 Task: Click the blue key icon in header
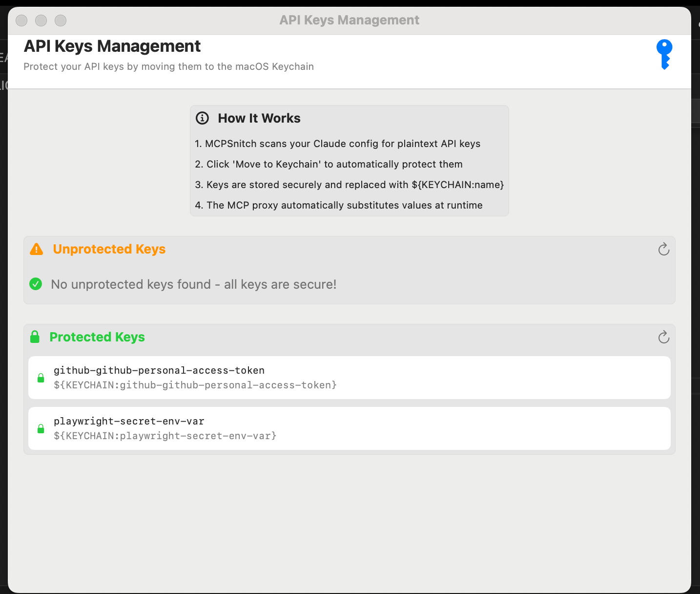pos(664,54)
